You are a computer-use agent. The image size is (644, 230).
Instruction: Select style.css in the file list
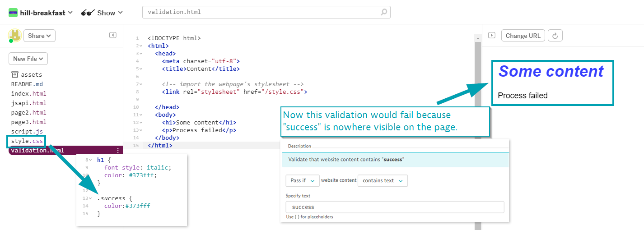26,141
